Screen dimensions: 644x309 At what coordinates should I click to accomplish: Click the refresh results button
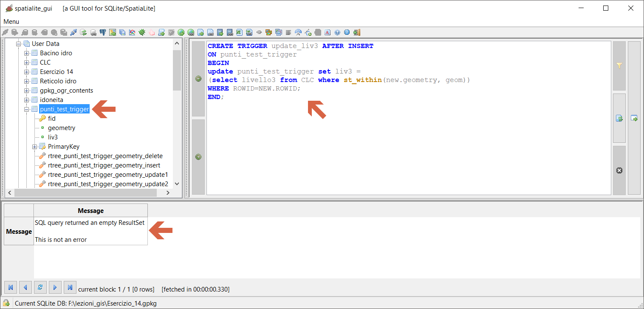(x=40, y=288)
